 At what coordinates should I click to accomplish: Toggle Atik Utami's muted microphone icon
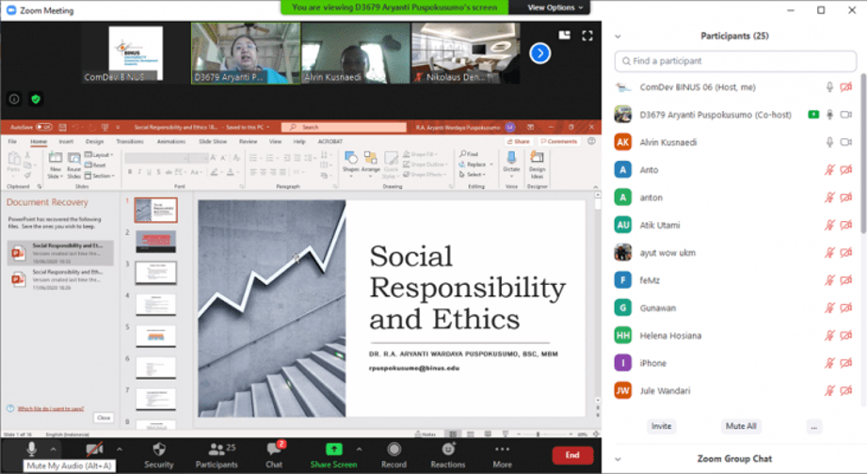829,225
